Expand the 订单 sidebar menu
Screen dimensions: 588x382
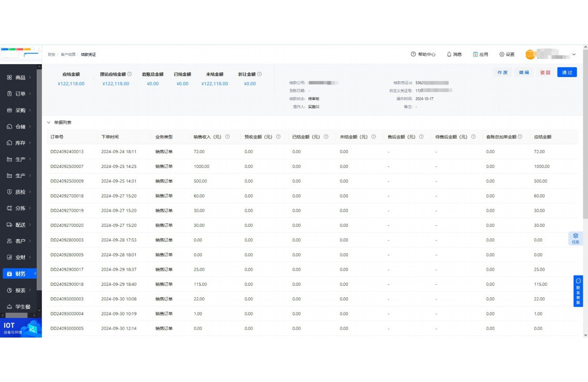20,94
